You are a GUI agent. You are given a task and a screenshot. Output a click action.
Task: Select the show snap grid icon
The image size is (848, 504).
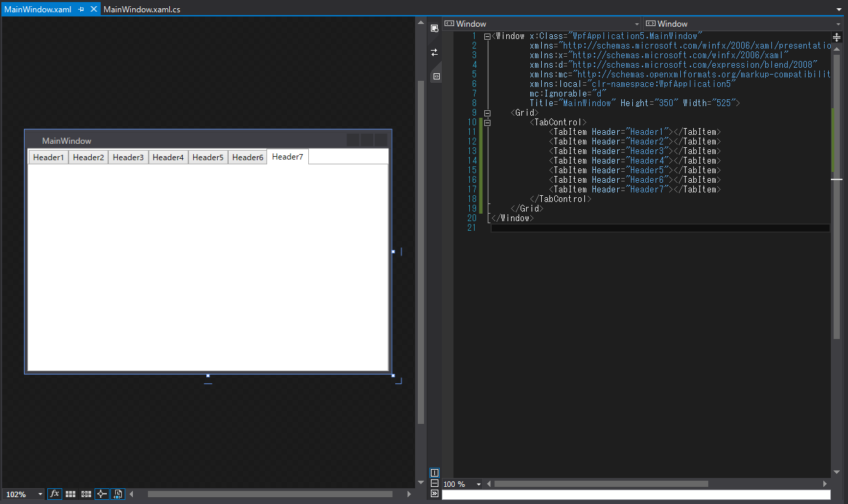[71, 493]
